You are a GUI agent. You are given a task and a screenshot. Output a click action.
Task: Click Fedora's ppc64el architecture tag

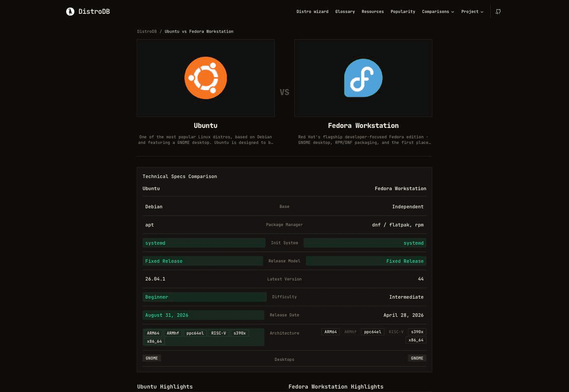point(372,332)
